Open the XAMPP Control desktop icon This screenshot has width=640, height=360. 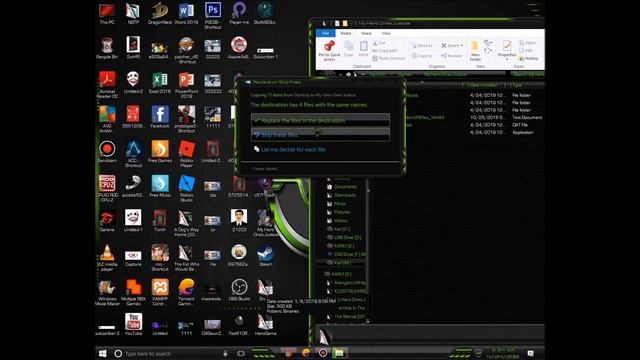point(160,292)
